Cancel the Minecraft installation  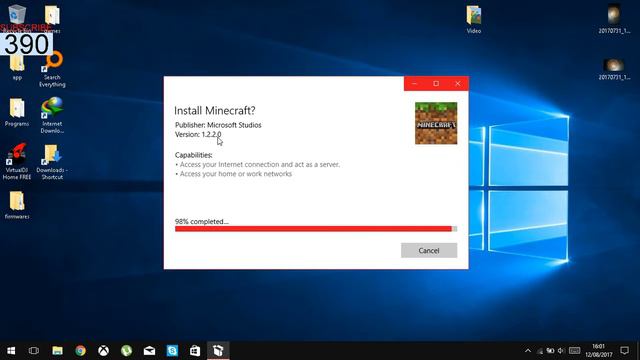[x=429, y=250]
